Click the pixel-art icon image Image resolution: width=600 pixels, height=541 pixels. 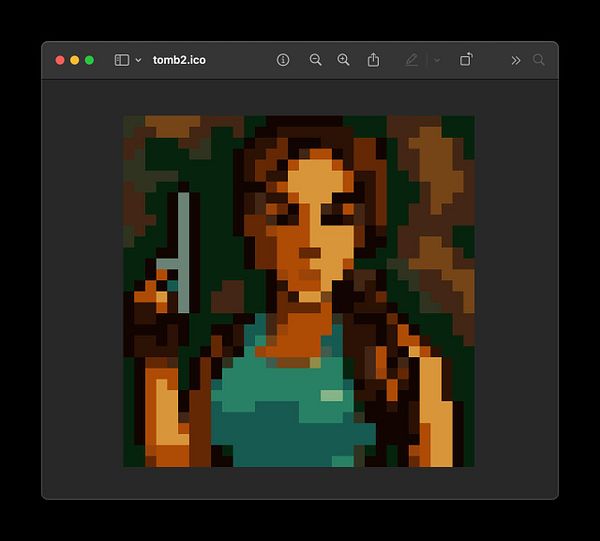[299, 291]
